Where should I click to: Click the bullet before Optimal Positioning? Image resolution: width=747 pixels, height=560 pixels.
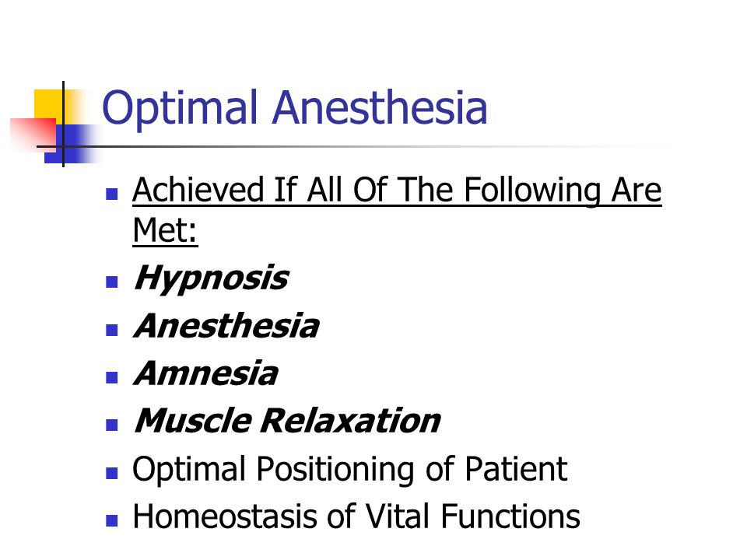pyautogui.click(x=111, y=473)
